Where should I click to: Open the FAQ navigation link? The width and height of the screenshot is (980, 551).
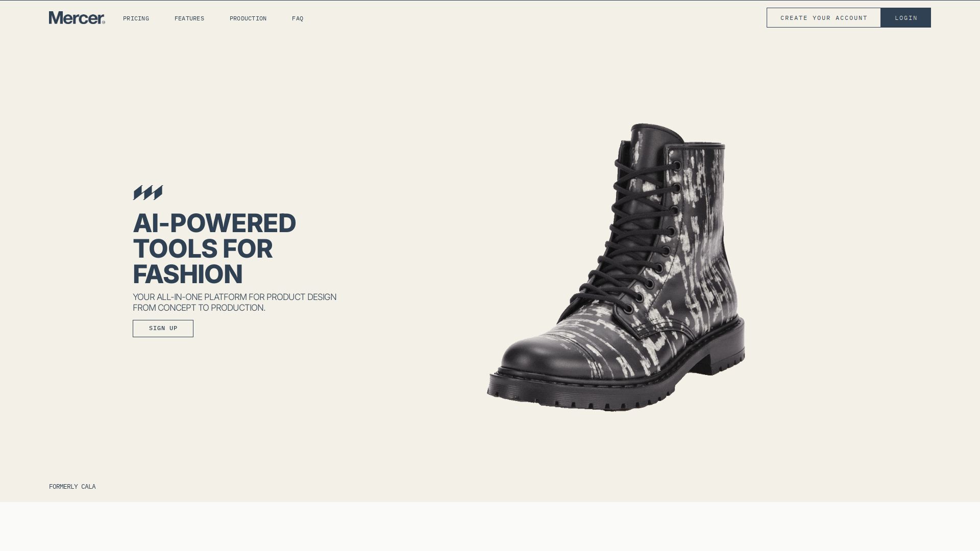(x=298, y=18)
